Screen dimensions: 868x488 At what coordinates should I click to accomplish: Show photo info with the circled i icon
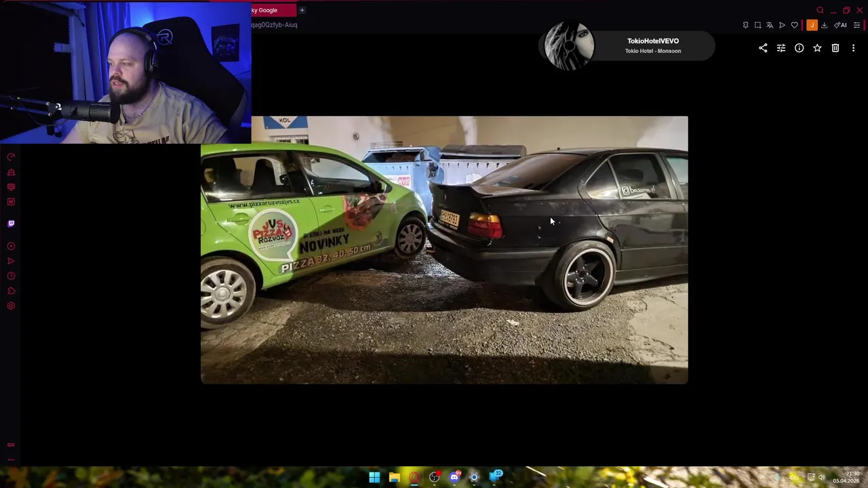[800, 48]
